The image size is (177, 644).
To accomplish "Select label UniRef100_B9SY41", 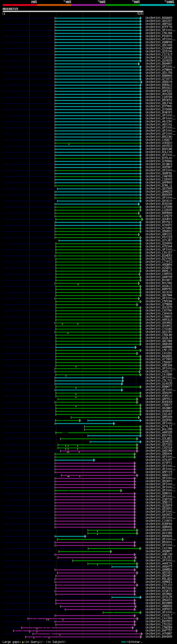I will (159, 436).
